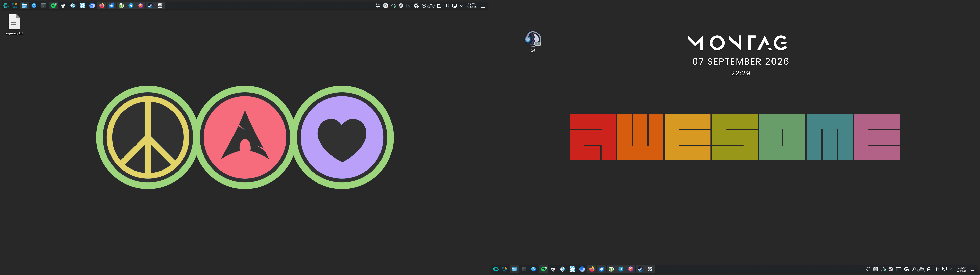Open Thunderbird mail from the top panel
980x275 pixels.
[112, 6]
